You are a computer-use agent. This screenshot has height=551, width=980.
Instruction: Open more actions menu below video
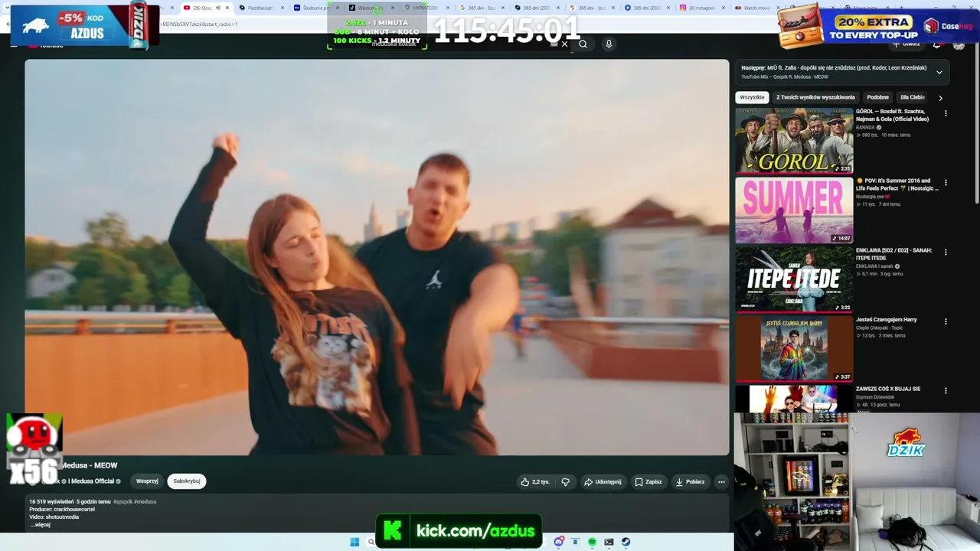(x=721, y=482)
